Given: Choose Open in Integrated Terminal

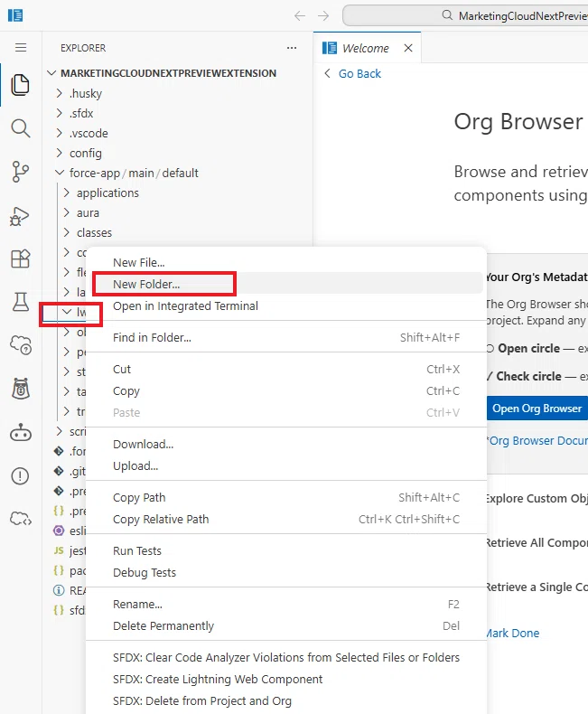Looking at the screenshot, I should click(286, 306).
